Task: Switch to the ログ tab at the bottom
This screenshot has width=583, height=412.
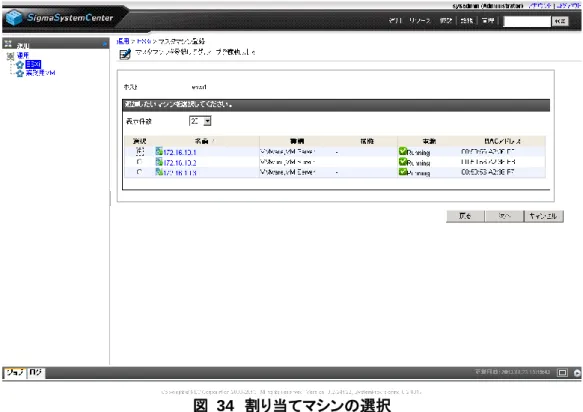Action: click(x=36, y=372)
